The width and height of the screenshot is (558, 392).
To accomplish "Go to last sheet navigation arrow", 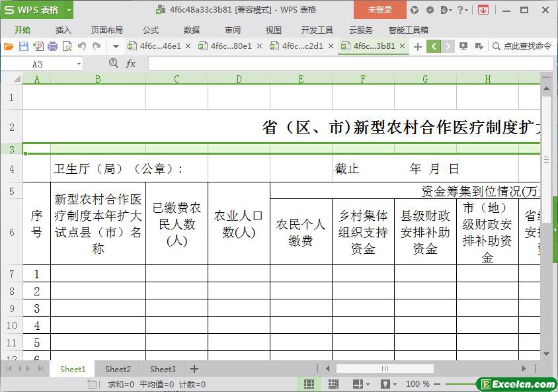I will pyautogui.click(x=40, y=369).
